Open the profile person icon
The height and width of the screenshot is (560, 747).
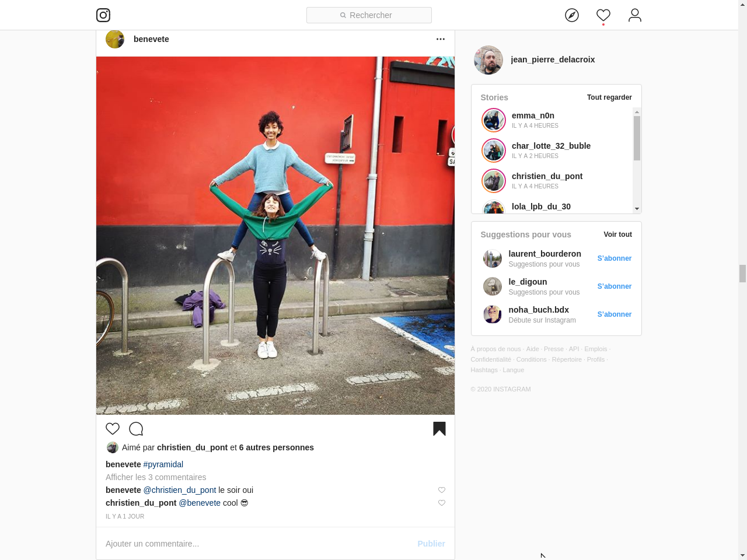coord(635,15)
